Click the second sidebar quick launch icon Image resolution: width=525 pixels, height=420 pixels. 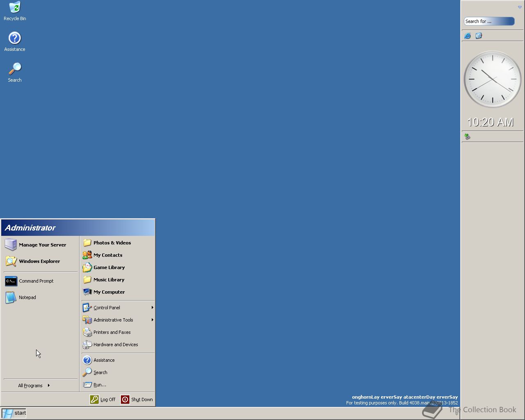[479, 36]
